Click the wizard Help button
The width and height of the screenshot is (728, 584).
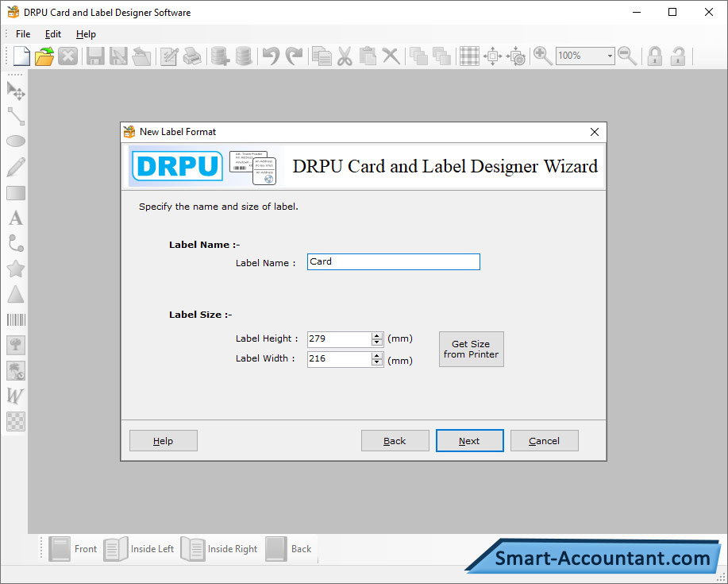163,440
